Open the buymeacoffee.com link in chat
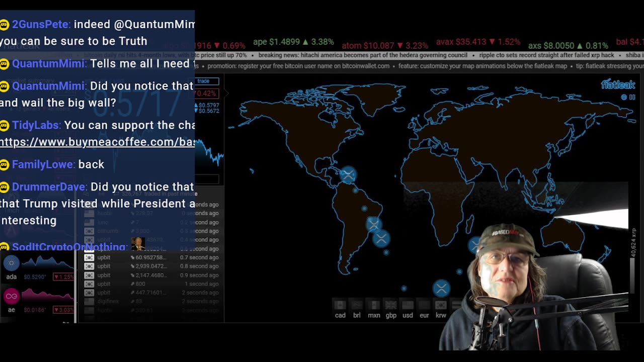644x362 pixels. 97,142
